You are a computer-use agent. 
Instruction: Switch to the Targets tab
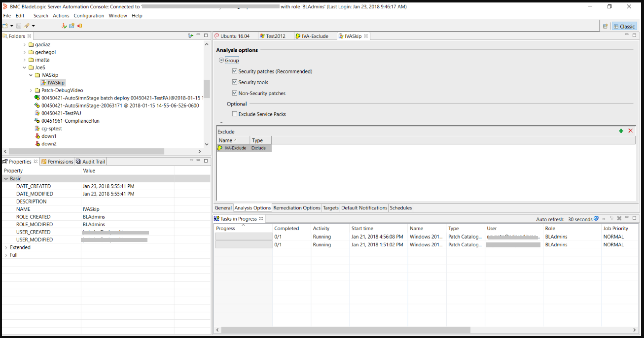pos(331,208)
